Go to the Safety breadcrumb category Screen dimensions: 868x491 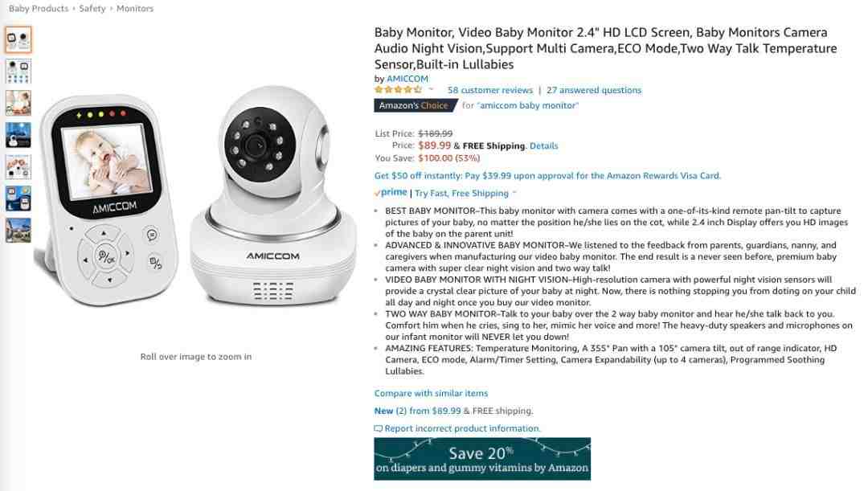tap(92, 8)
